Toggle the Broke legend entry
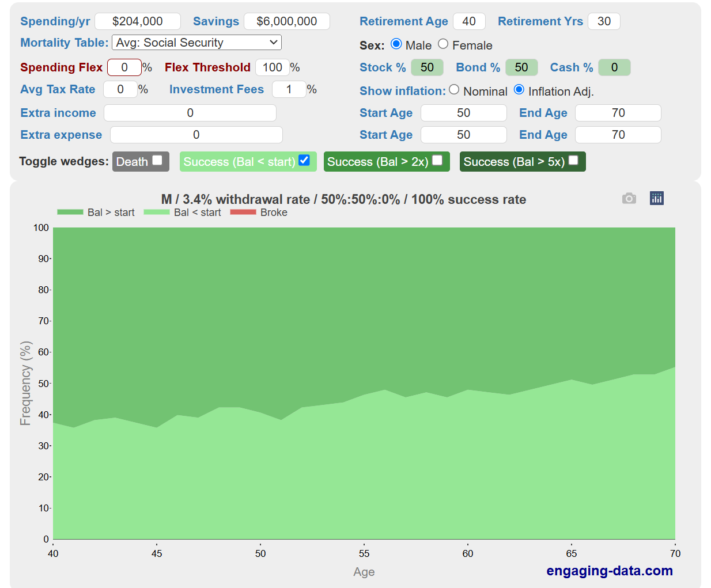 tap(259, 213)
